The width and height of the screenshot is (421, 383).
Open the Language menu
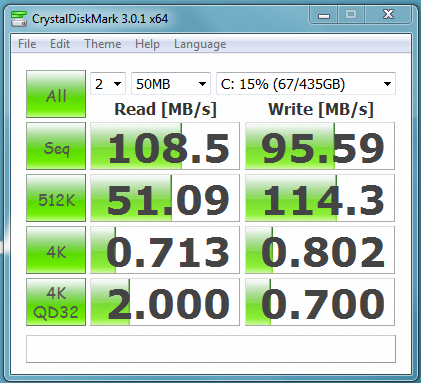tap(200, 44)
